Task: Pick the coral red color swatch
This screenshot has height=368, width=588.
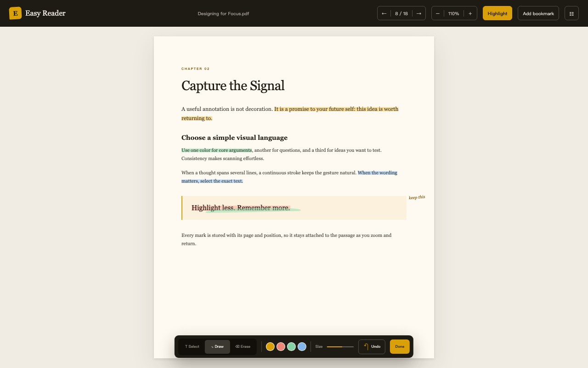Action: click(x=281, y=346)
